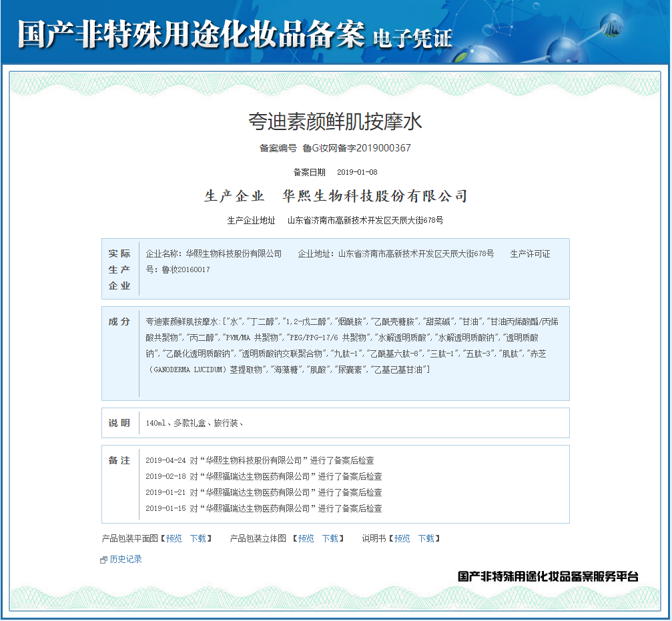
Task: Download the 产品包装立体图
Action: pos(330,538)
